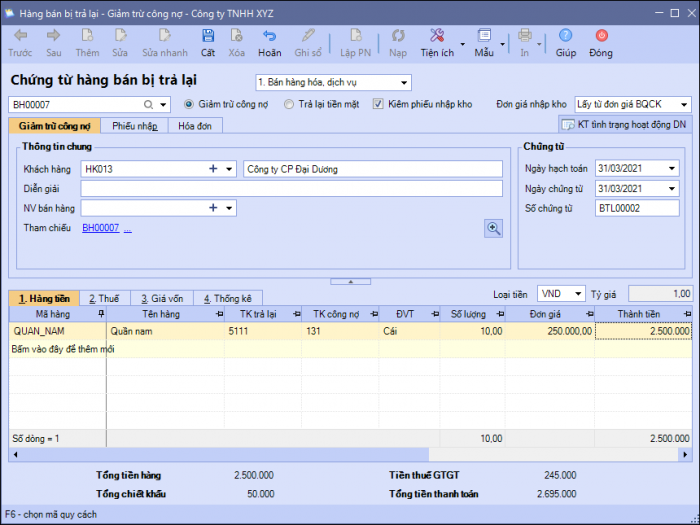Screen dimensions: 700x525
Task: Click the Tiện ích tools icon
Action: [x=436, y=36]
